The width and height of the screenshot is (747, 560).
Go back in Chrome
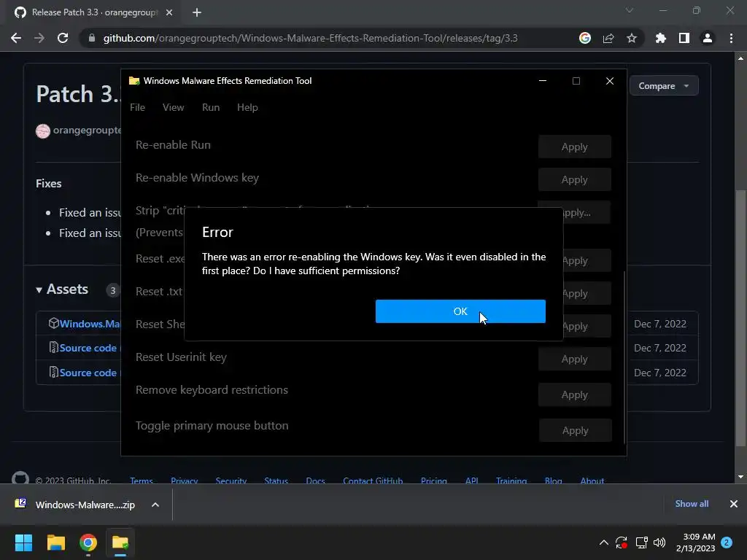tap(16, 38)
